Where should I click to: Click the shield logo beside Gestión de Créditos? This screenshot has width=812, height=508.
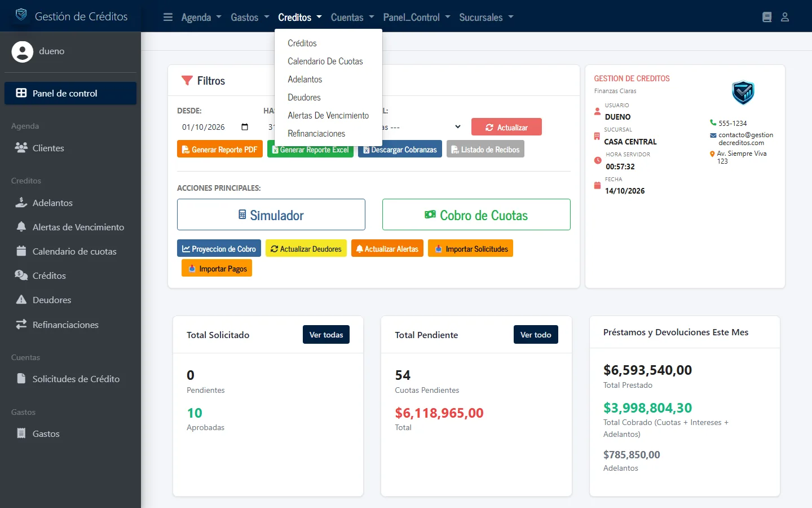(x=21, y=15)
